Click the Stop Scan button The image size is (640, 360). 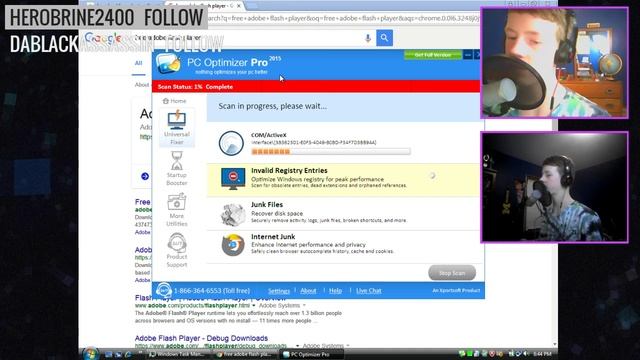coord(452,273)
